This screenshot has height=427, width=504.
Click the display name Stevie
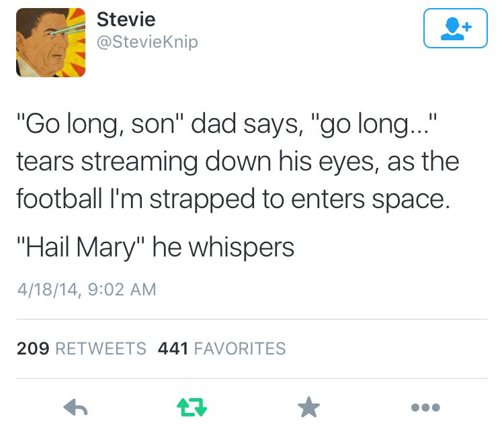[x=126, y=19]
